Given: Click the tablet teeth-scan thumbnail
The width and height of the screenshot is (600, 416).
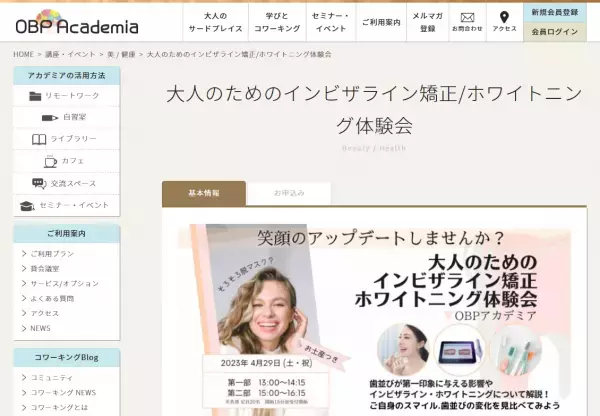Looking at the screenshot, I should point(460,349).
